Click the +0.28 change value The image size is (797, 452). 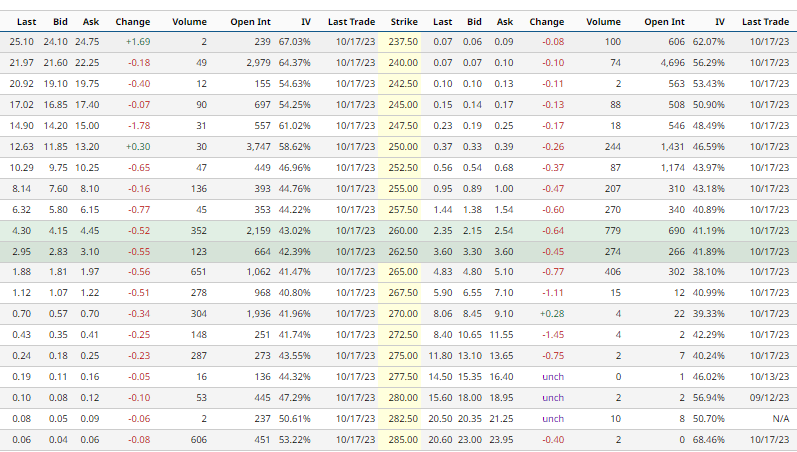point(552,314)
